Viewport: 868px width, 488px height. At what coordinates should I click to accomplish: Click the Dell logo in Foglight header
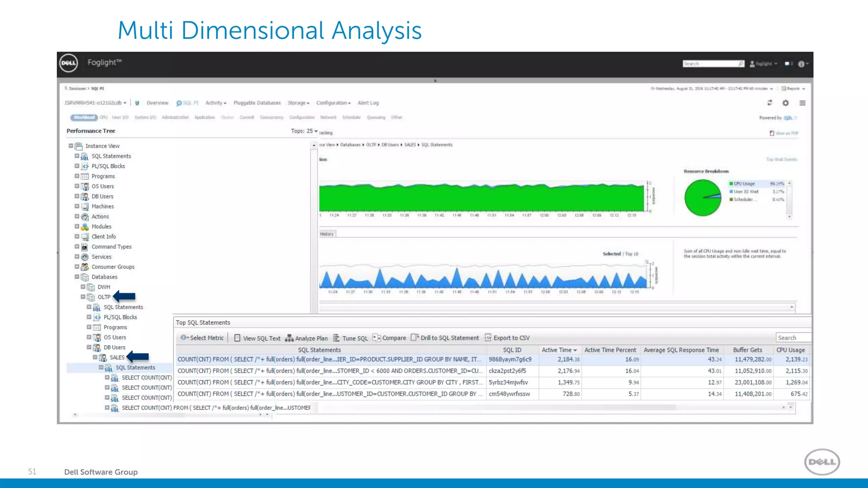point(68,64)
